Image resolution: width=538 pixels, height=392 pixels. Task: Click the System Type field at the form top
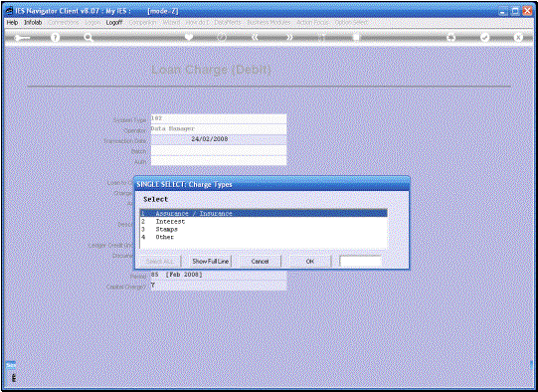219,118
